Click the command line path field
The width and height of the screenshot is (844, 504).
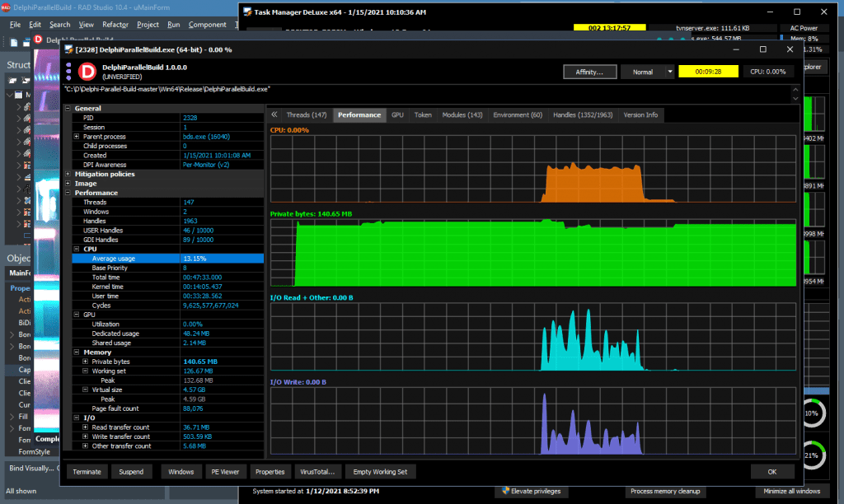tap(426, 94)
